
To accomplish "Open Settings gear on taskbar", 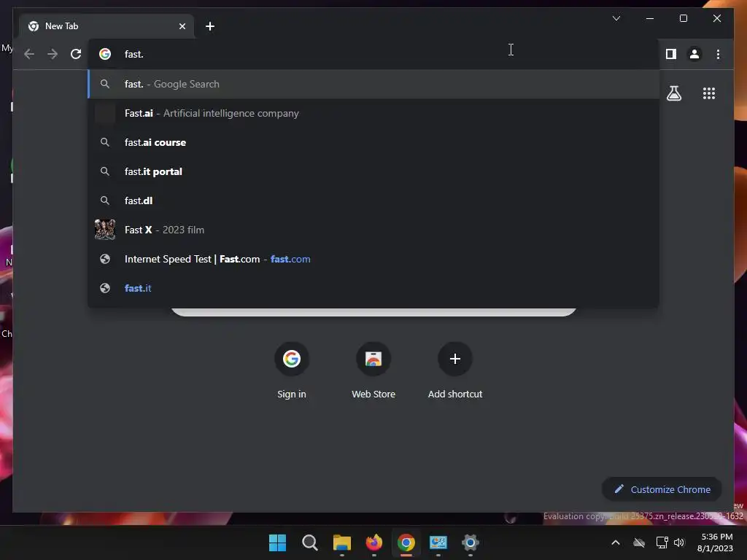I will pyautogui.click(x=471, y=542).
